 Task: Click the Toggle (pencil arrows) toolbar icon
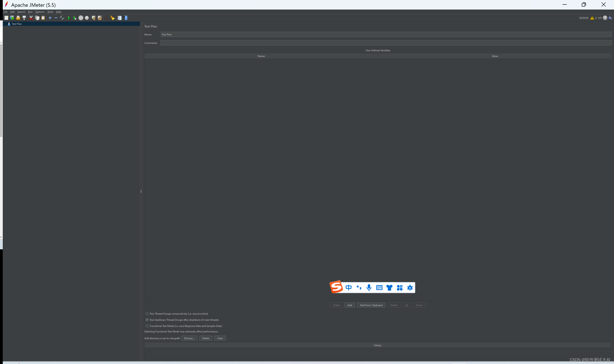[62, 18]
